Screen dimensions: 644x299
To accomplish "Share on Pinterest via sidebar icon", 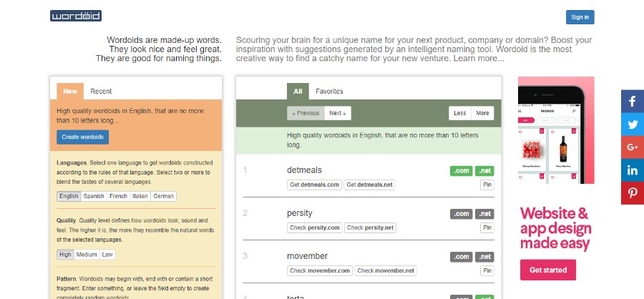I will tap(632, 193).
